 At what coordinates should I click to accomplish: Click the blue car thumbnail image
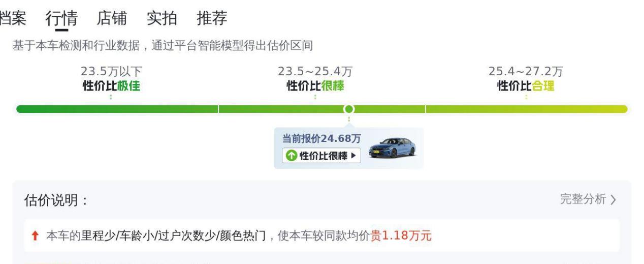(x=392, y=148)
